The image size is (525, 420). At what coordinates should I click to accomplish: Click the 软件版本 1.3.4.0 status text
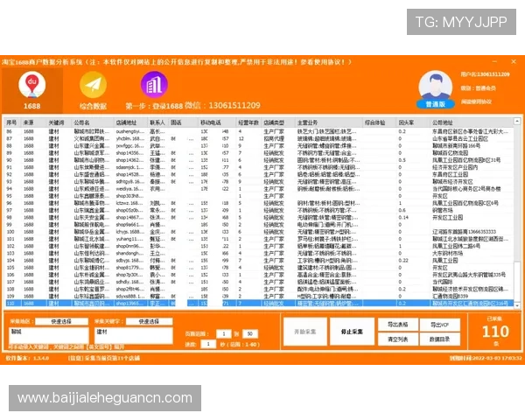pos(27,359)
